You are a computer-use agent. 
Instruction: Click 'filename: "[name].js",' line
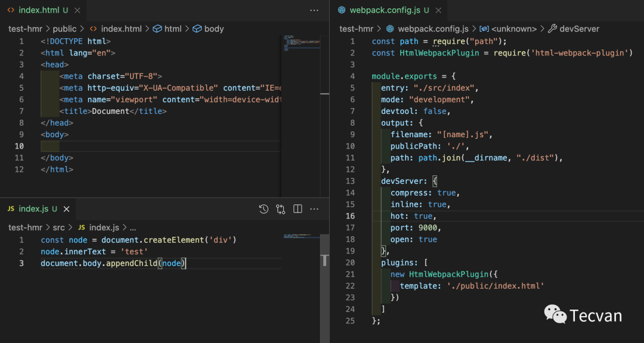pos(441,135)
